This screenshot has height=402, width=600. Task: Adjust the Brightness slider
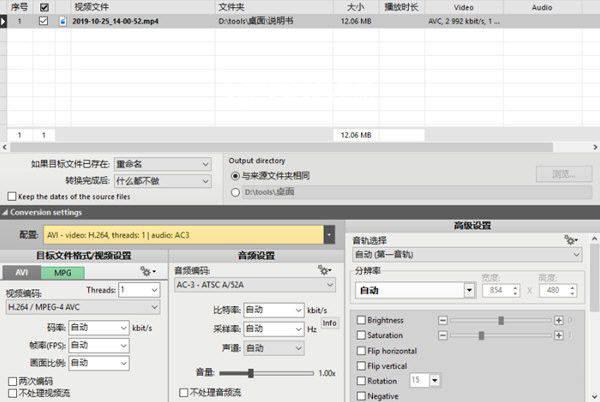click(501, 320)
